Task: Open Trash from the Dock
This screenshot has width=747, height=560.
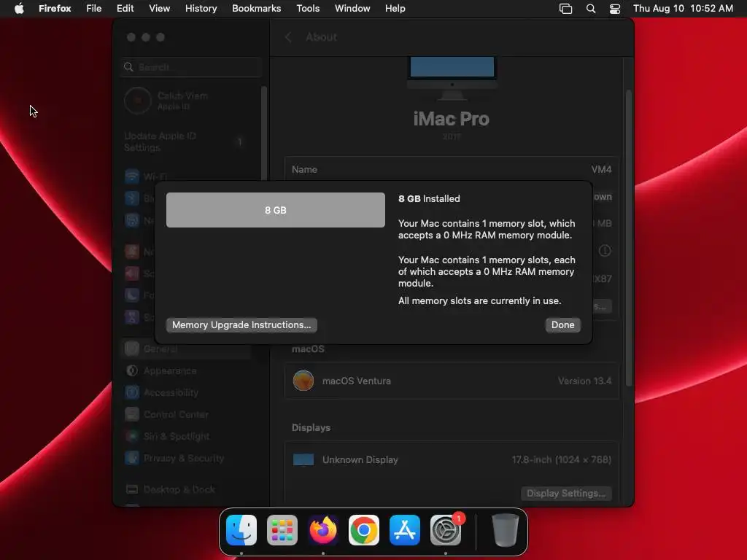Action: [505, 530]
